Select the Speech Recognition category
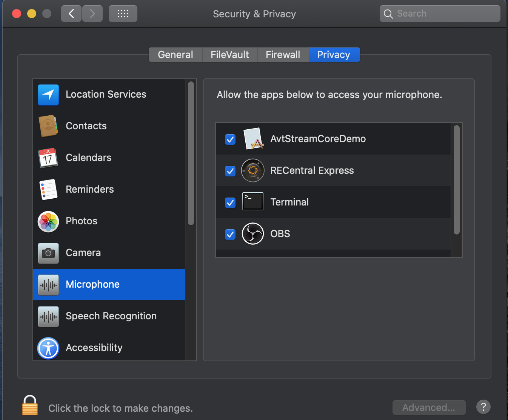Image resolution: width=508 pixels, height=420 pixels. coord(48,316)
